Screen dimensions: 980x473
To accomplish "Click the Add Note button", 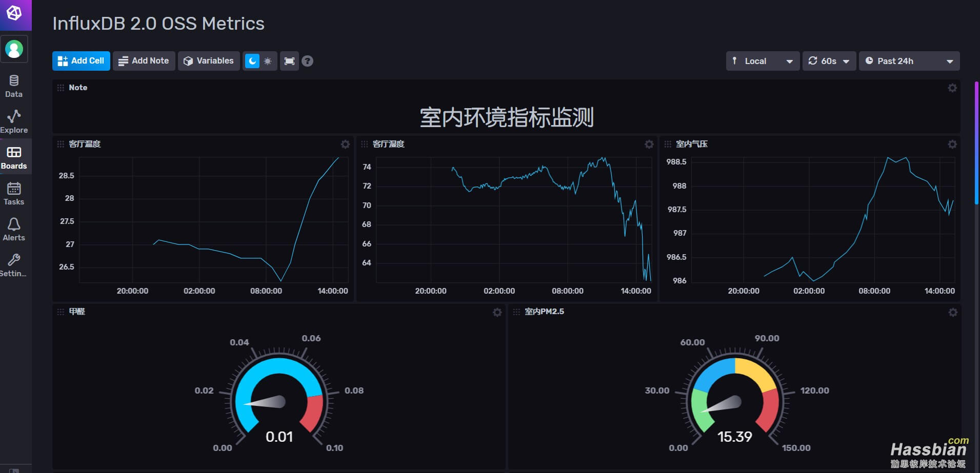I will click(144, 61).
